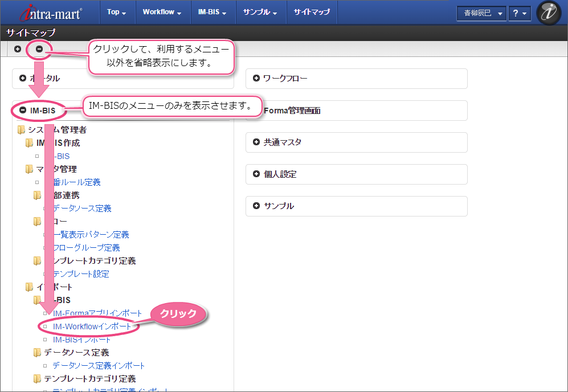568x392 pixels.
Task: Open the IM-Formaアプリインポート link
Action: (97, 313)
